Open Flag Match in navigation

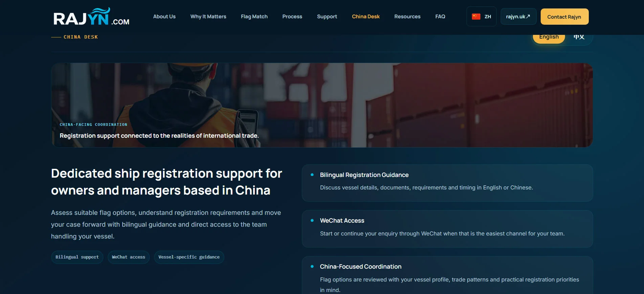254,17
